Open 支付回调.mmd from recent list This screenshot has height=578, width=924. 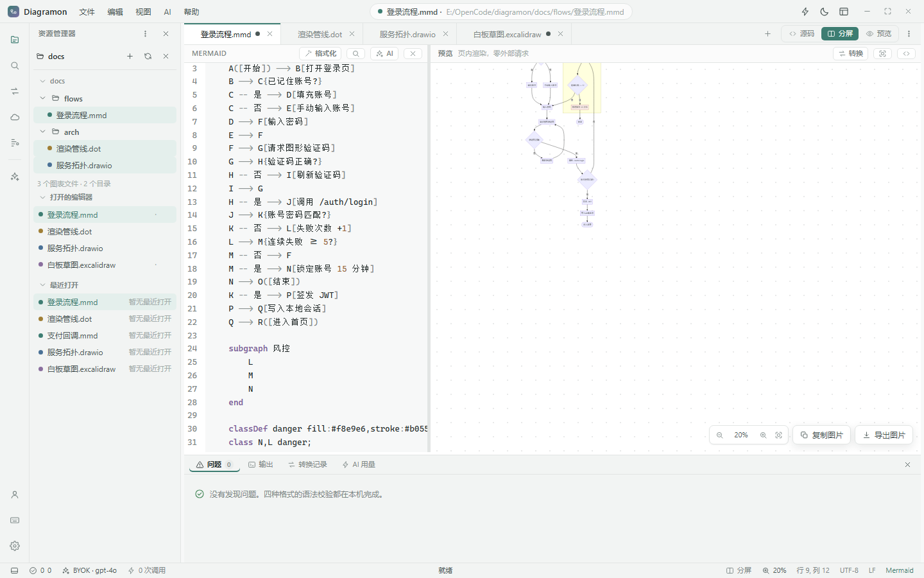[x=105, y=335]
